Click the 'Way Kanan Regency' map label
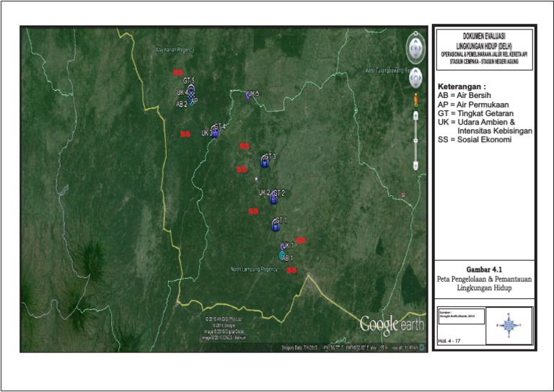 click(x=175, y=50)
